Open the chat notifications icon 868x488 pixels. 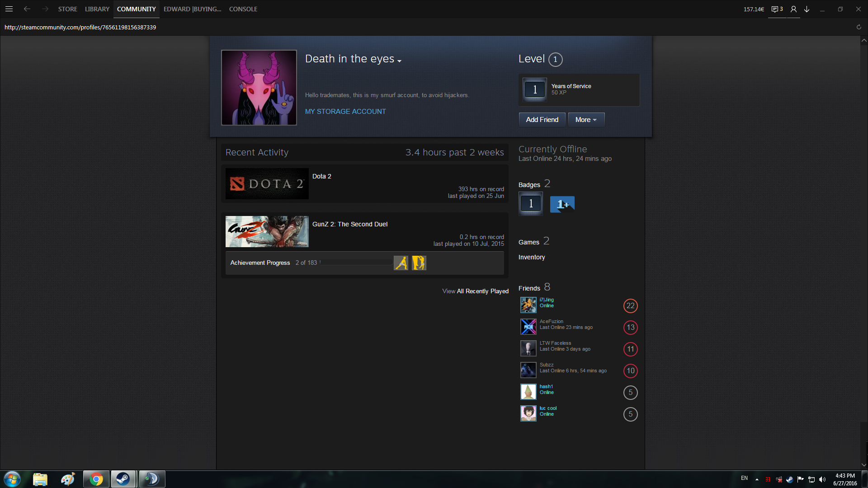tap(775, 9)
